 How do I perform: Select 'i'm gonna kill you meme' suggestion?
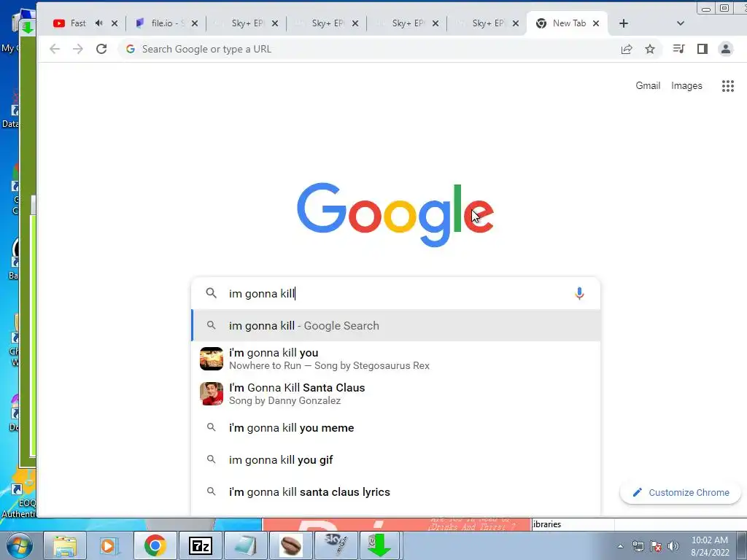tap(395, 427)
